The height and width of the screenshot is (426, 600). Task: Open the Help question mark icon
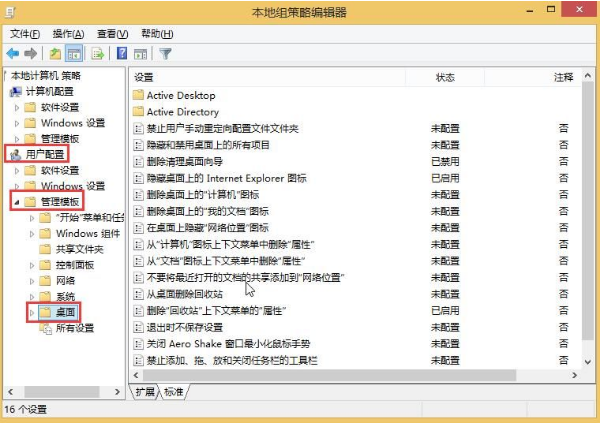coord(122,53)
